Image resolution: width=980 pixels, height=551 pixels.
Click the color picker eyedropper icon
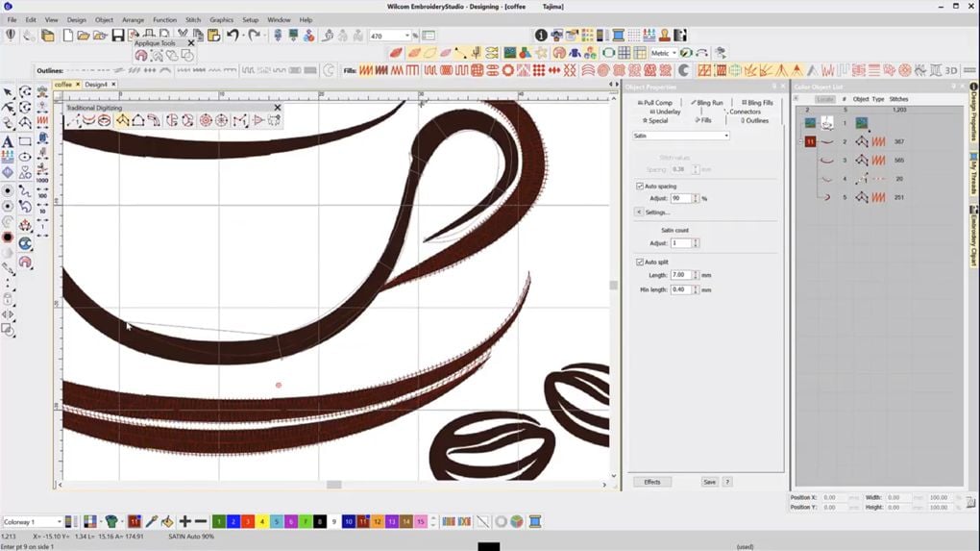coord(151,521)
